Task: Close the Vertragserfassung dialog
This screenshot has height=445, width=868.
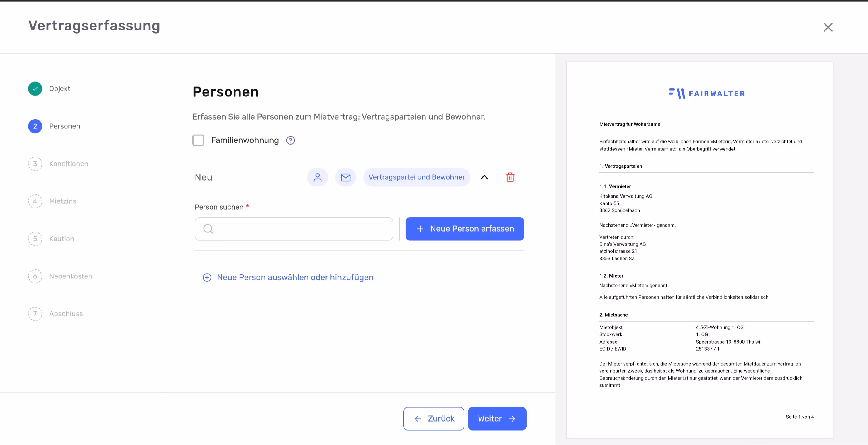Action: coord(828,27)
